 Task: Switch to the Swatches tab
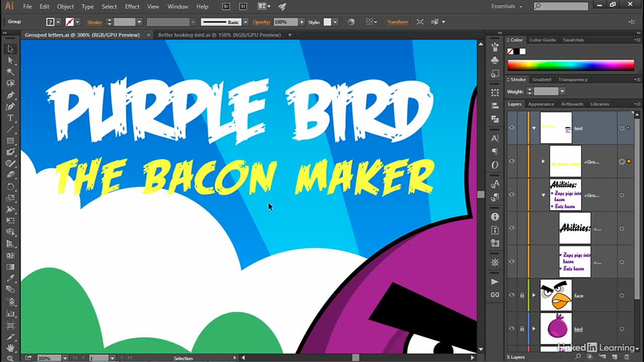coord(573,40)
